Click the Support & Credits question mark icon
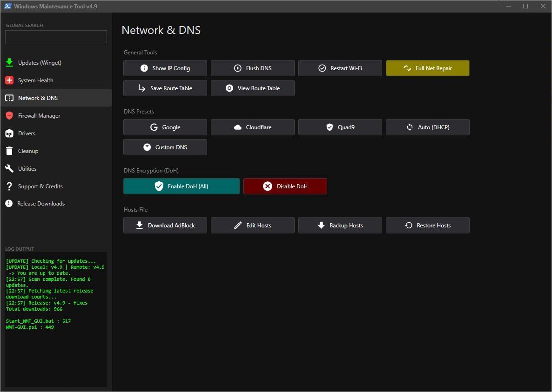This screenshot has height=392, width=552. [9, 186]
